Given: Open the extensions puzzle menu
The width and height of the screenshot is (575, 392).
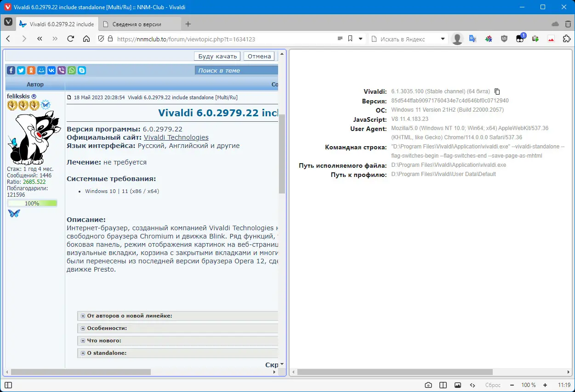Looking at the screenshot, I should click(x=567, y=39).
